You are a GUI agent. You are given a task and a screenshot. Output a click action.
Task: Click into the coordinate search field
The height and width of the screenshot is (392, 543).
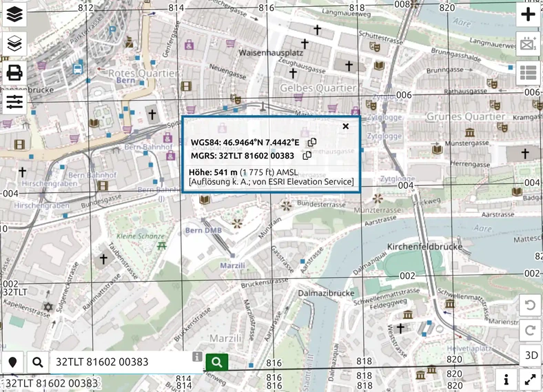click(x=126, y=362)
